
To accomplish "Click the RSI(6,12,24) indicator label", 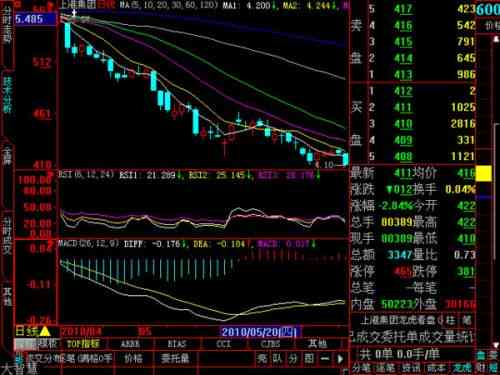I will pos(87,174).
